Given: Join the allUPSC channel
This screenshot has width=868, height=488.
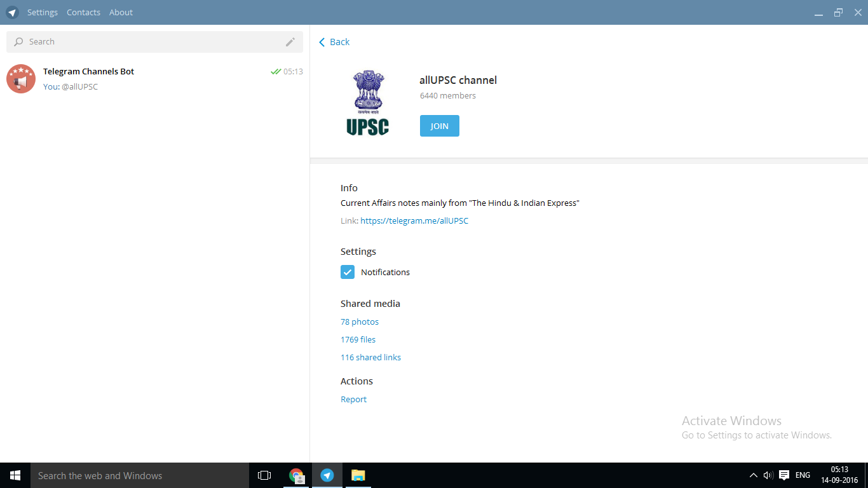Looking at the screenshot, I should point(440,126).
